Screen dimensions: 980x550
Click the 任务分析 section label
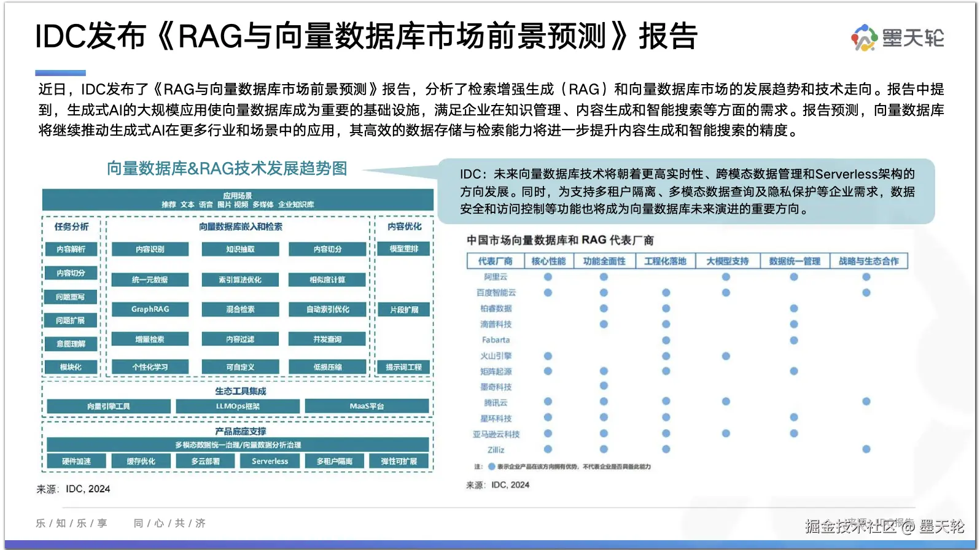[x=71, y=227]
